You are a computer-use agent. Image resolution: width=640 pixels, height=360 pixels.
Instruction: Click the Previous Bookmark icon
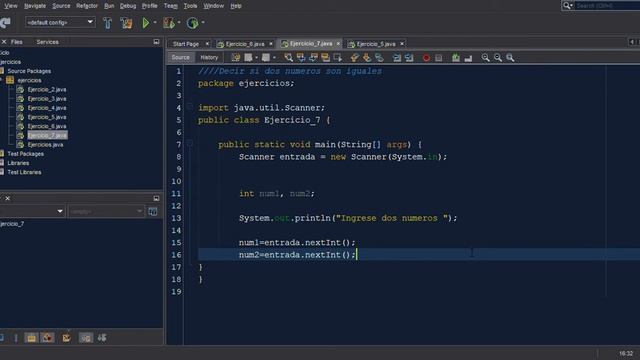(354, 58)
